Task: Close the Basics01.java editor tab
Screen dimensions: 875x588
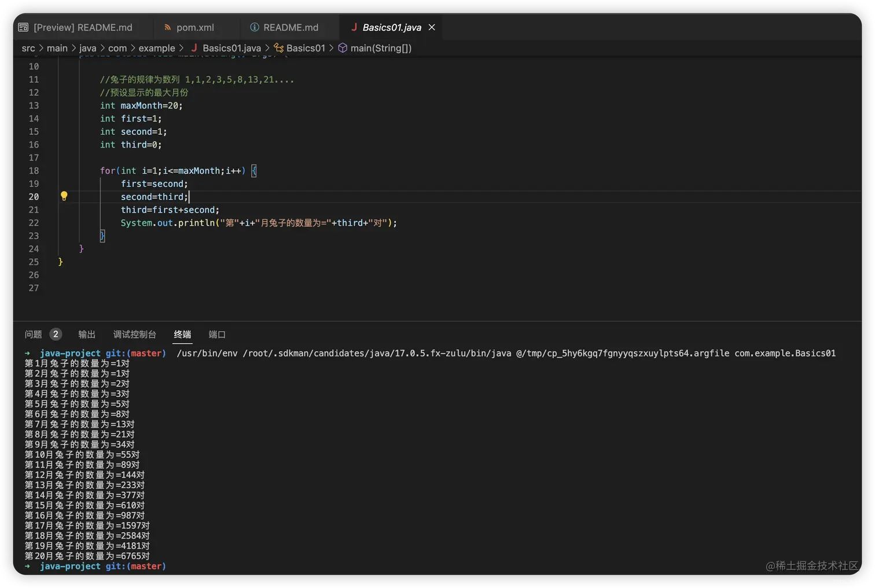Action: click(432, 27)
